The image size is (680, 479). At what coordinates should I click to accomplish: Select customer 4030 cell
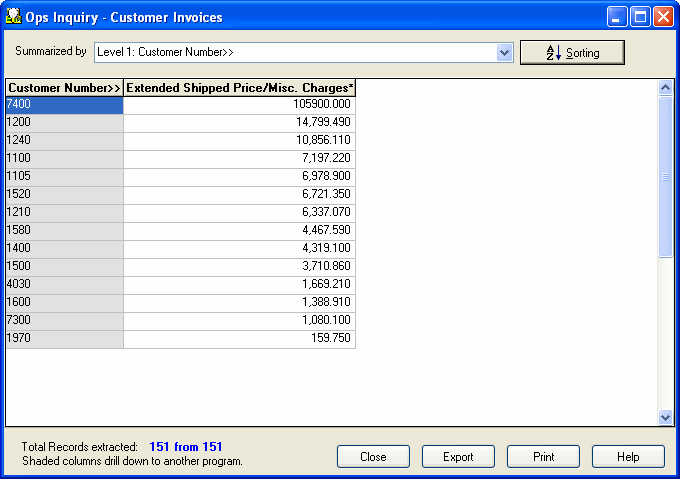pyautogui.click(x=65, y=285)
